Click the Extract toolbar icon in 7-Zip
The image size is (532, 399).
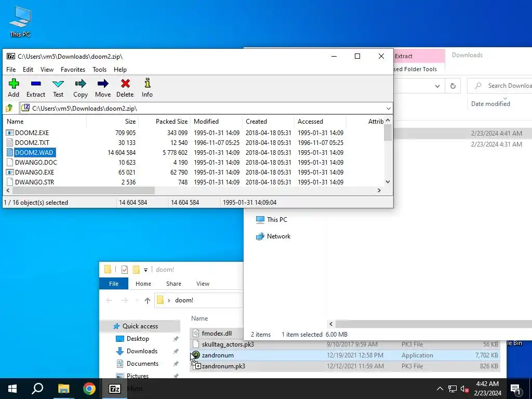point(36,88)
